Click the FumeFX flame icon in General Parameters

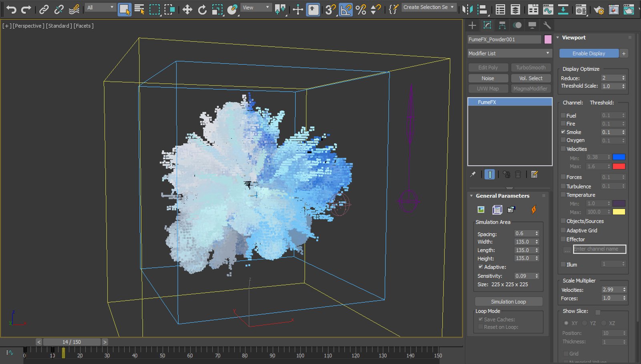[533, 209]
